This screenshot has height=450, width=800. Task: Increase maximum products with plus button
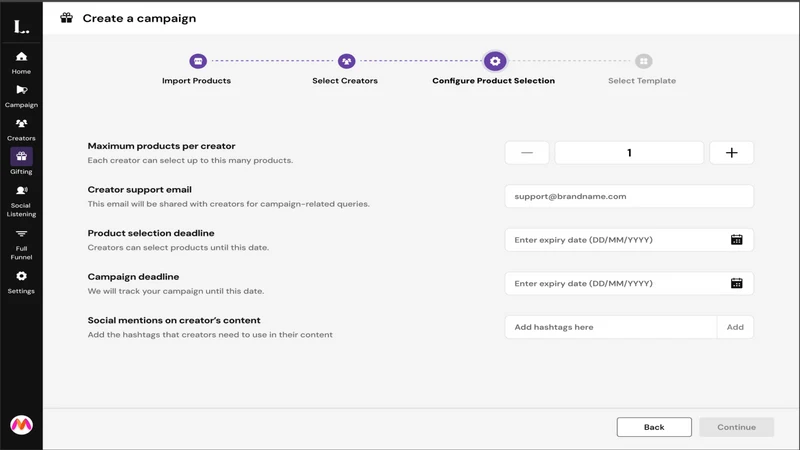tap(731, 153)
